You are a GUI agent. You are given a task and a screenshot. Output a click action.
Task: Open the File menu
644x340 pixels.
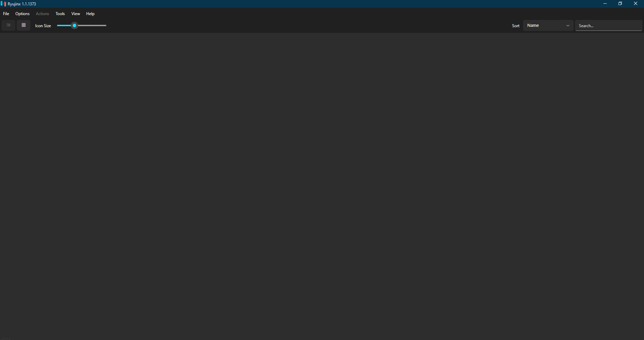click(6, 14)
